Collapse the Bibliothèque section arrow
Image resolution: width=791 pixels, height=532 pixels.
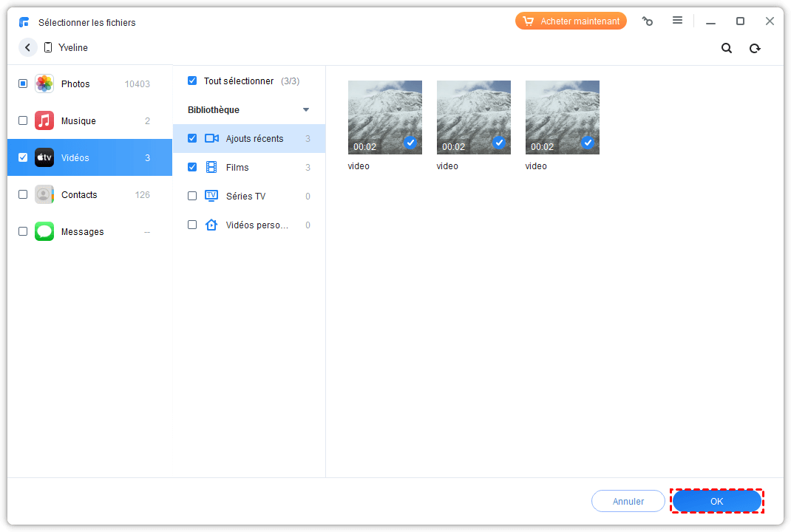(x=306, y=110)
